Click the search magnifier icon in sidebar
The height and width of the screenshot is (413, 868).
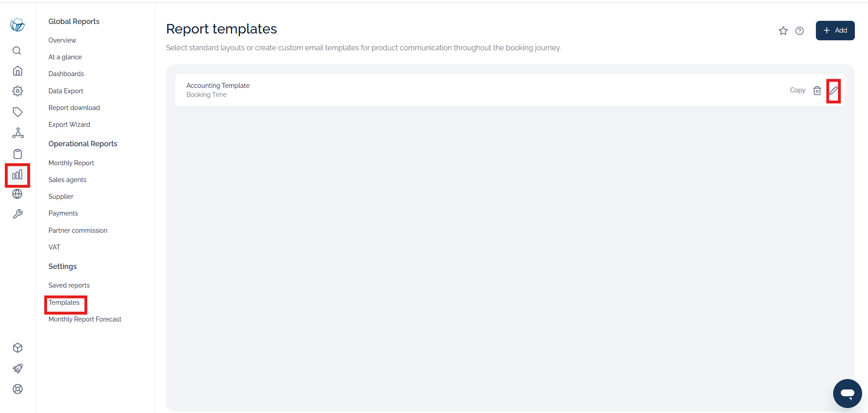17,51
